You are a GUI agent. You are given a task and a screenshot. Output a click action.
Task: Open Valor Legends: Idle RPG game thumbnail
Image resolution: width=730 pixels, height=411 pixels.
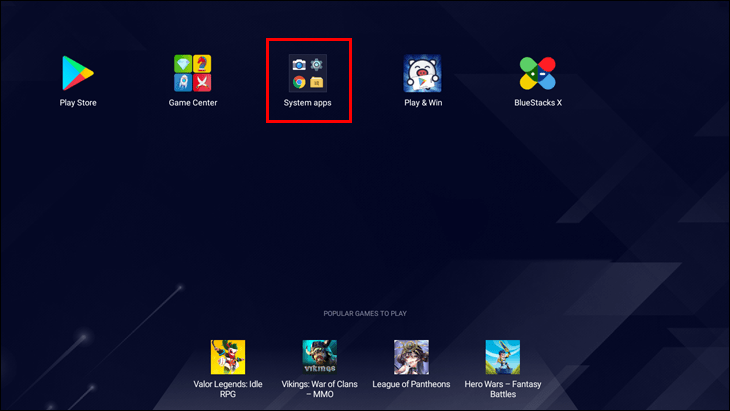(228, 357)
